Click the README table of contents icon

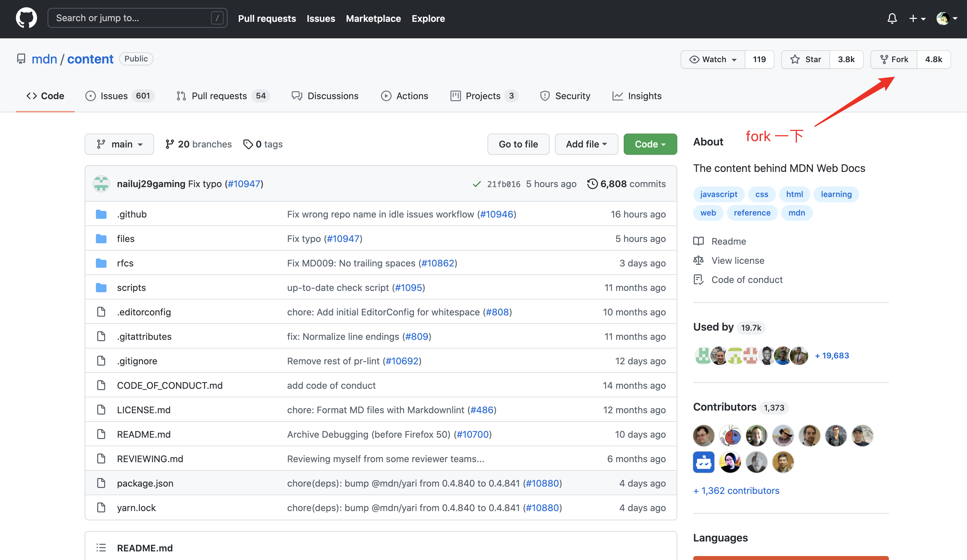pyautogui.click(x=101, y=548)
